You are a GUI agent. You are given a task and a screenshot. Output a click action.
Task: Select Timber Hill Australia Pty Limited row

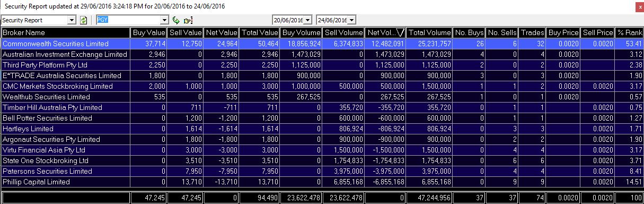pos(322,107)
